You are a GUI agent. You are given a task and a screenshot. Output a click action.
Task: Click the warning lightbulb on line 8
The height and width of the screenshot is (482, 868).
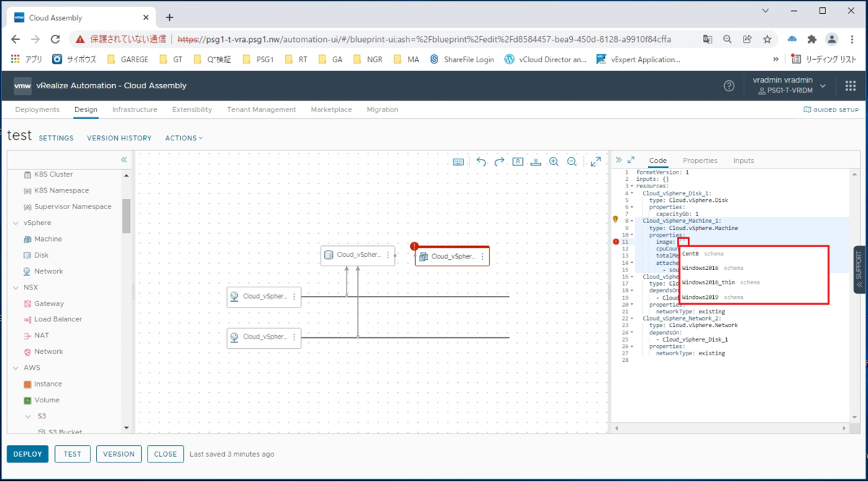pos(616,219)
